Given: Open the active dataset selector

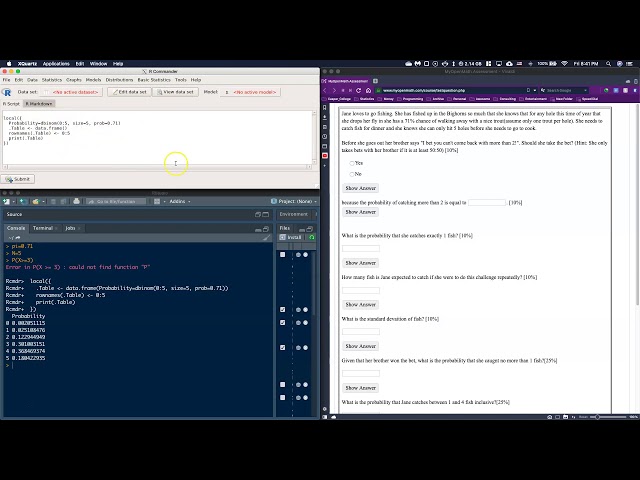Looking at the screenshot, I should (x=76, y=91).
